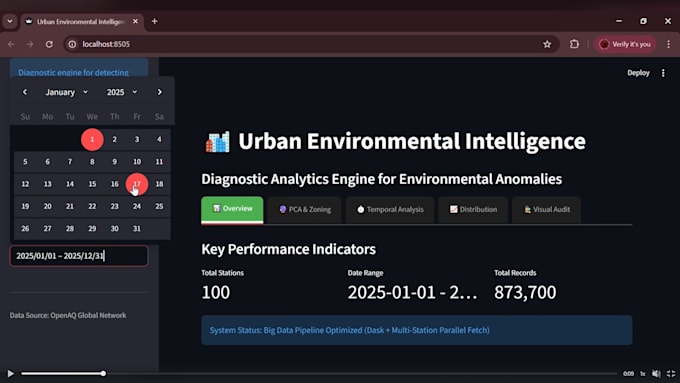The image size is (680, 383).
Task: Select January 15 in the calendar
Action: pyautogui.click(x=92, y=184)
